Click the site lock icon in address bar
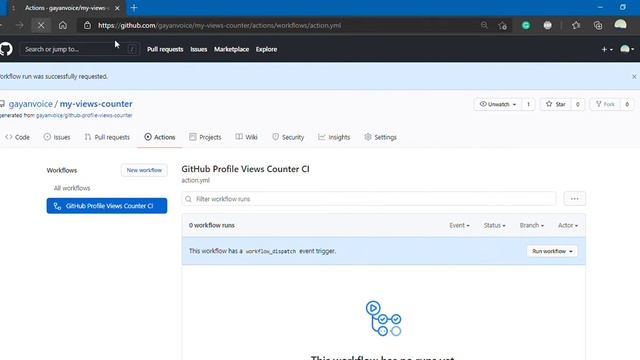The width and height of the screenshot is (640, 360). coord(87,25)
